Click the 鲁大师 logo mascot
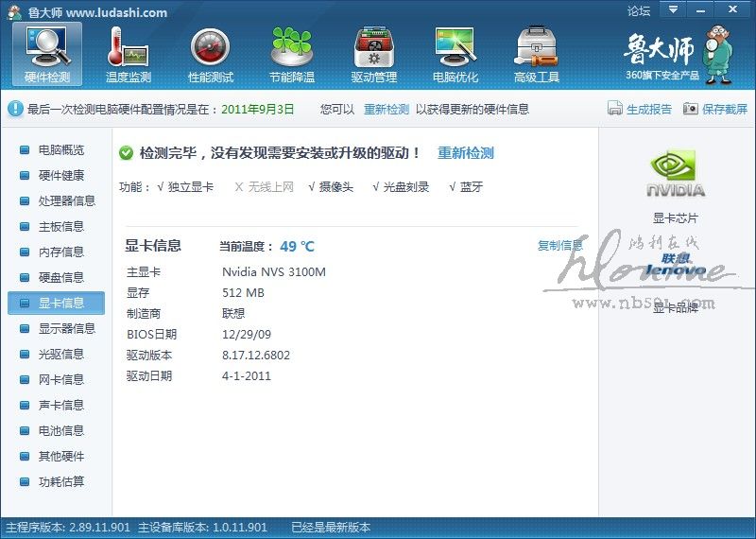756x539 pixels. 718,55
